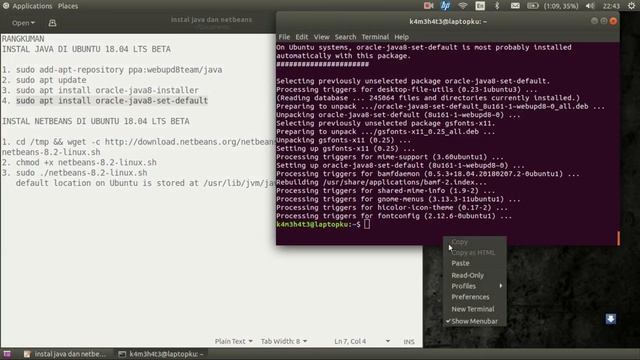
Task: Click the RANGKUMAN heading text
Action: click(x=23, y=39)
